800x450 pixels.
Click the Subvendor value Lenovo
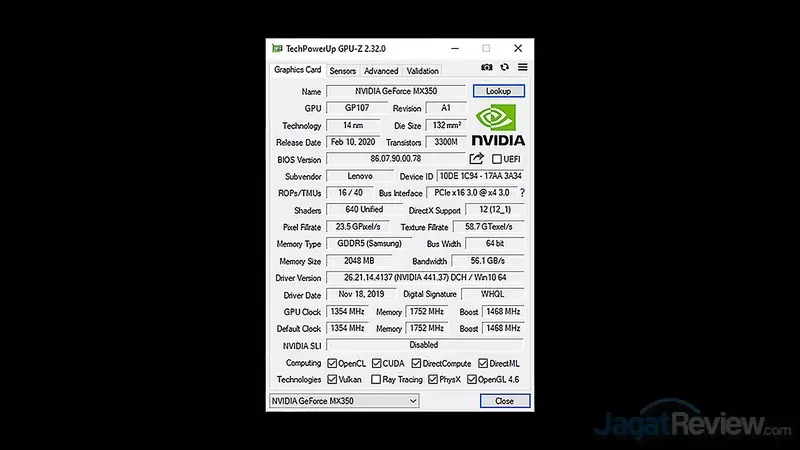[360, 176]
